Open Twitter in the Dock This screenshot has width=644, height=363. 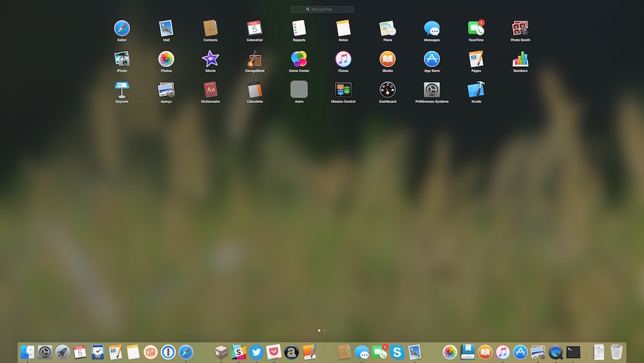coord(256,352)
